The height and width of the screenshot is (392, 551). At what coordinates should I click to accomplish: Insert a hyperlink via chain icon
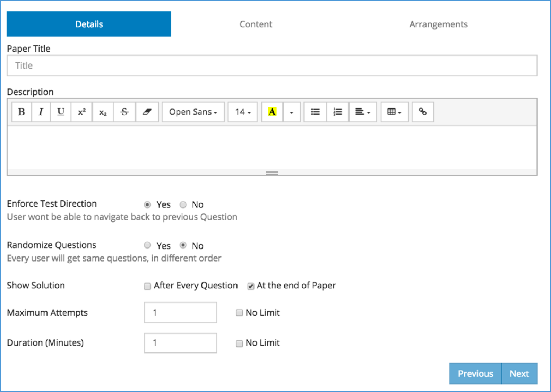coord(423,112)
